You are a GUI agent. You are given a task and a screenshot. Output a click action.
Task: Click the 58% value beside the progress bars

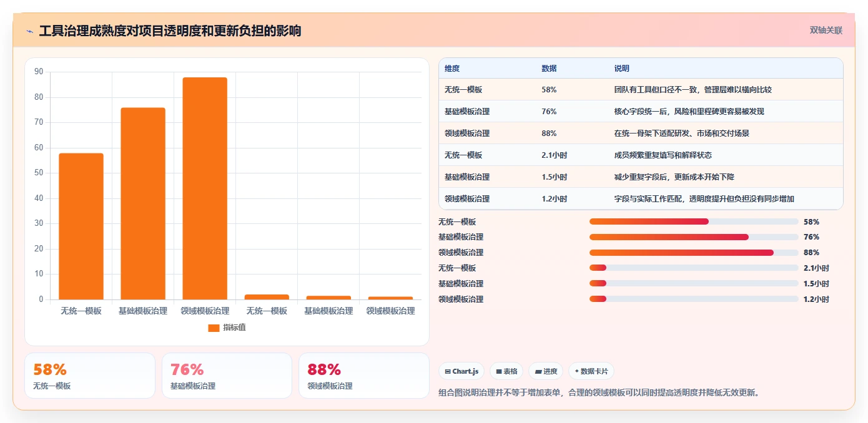click(811, 221)
